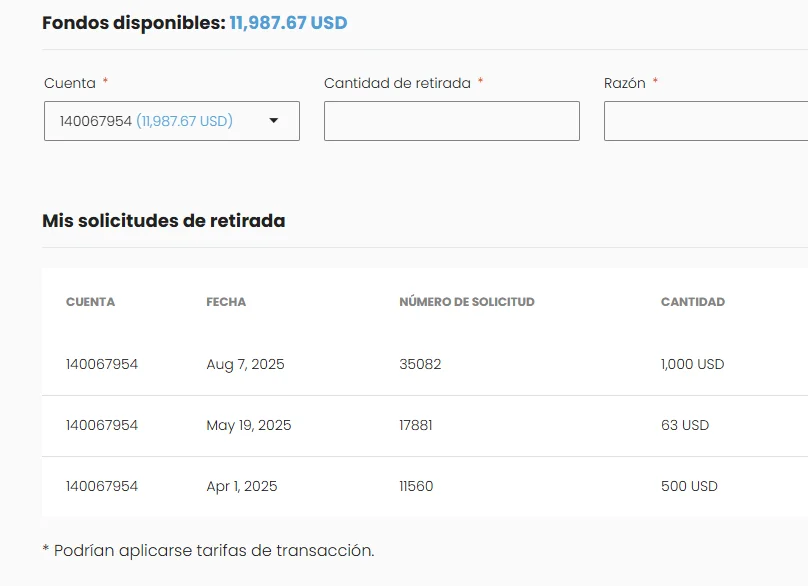Select the 63 USD amount cell
Viewport: 808px width, 586px height.
click(685, 425)
